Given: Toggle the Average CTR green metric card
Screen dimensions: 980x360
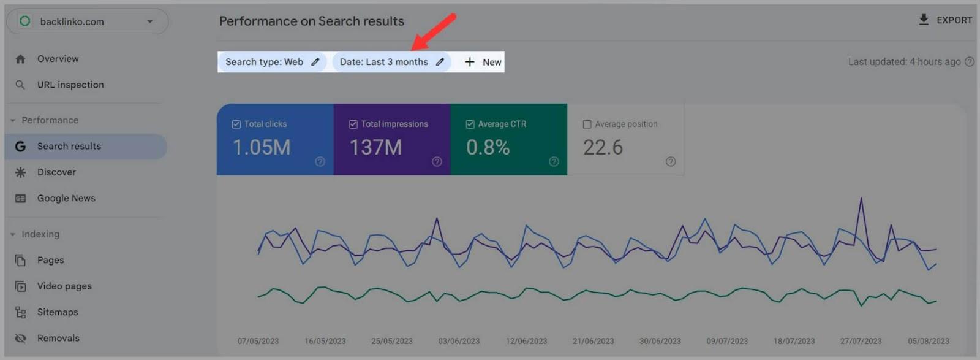Looking at the screenshot, I should [508, 140].
